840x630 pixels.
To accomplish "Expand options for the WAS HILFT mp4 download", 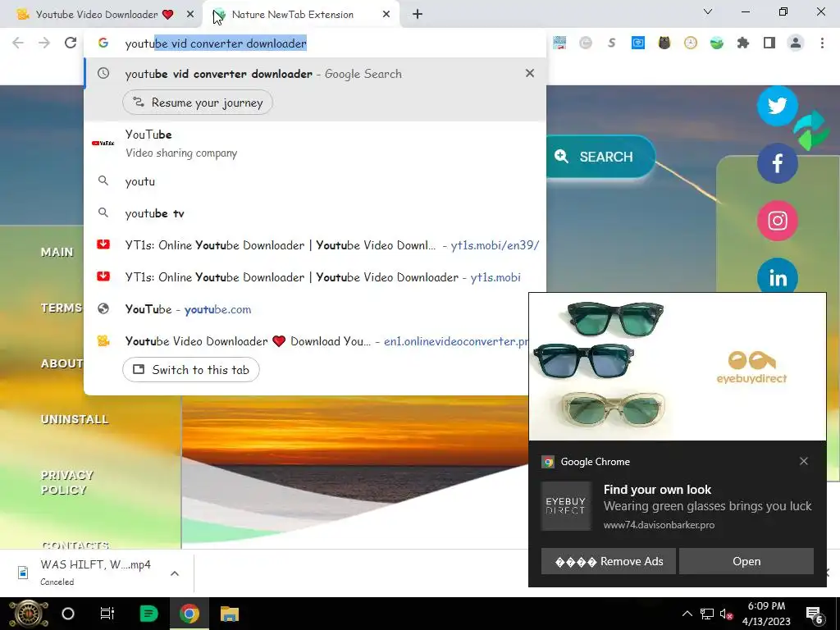I will point(175,573).
